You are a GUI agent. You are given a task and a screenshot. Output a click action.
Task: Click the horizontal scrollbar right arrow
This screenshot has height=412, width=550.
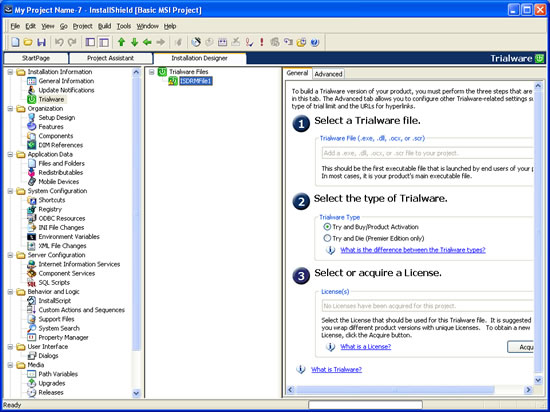click(x=528, y=390)
